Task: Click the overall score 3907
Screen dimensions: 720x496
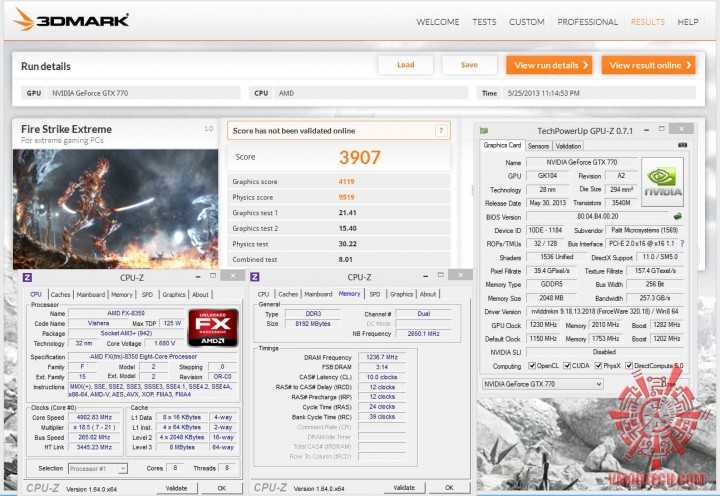Action: pos(360,158)
